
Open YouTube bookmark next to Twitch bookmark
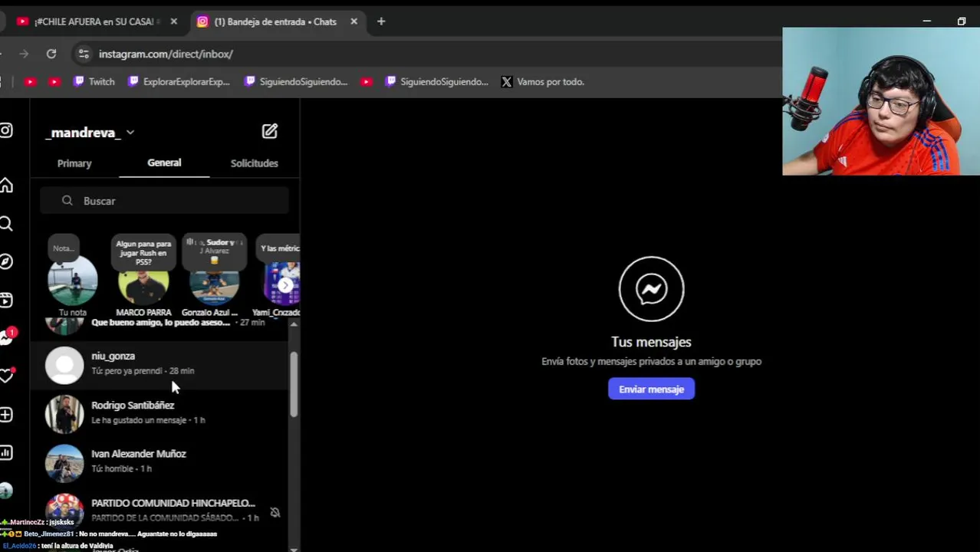[x=54, y=81]
